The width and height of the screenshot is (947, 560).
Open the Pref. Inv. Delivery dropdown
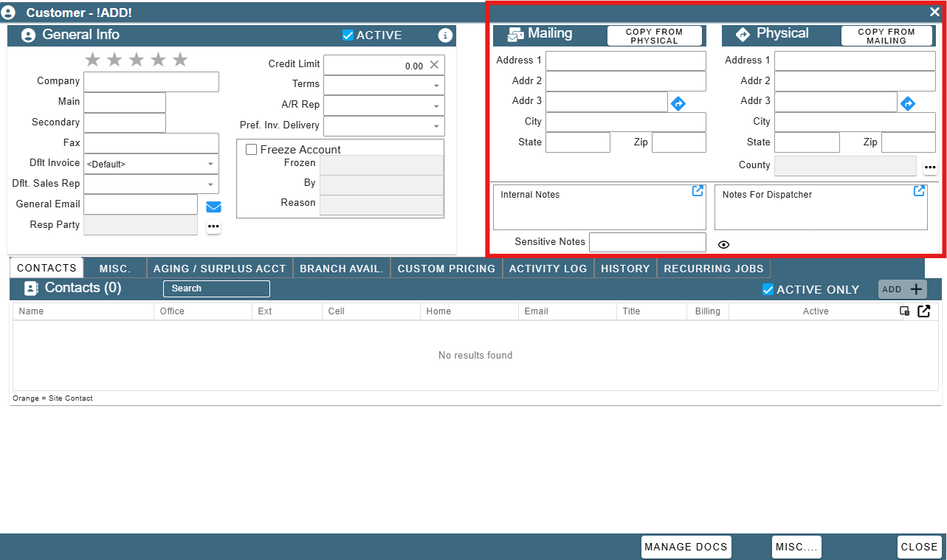pos(435,127)
